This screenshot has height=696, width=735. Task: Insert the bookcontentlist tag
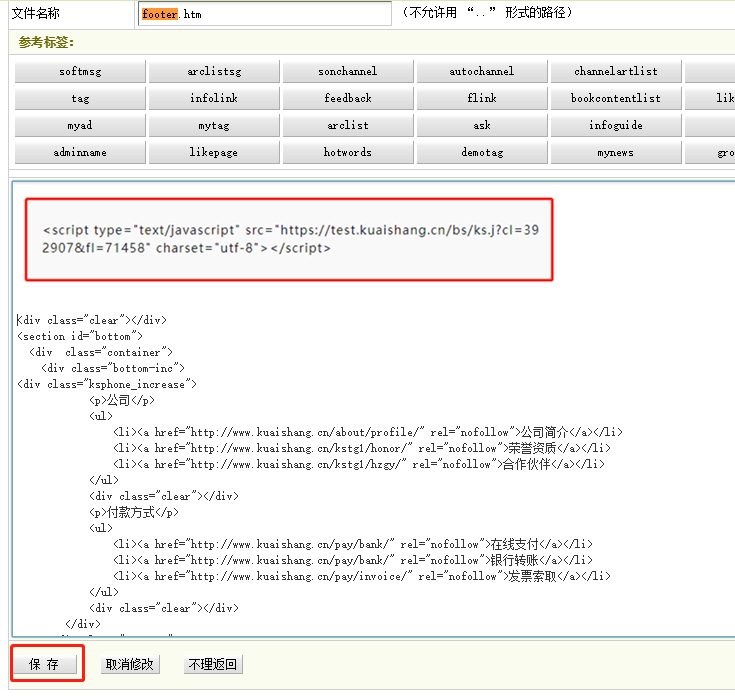616,99
